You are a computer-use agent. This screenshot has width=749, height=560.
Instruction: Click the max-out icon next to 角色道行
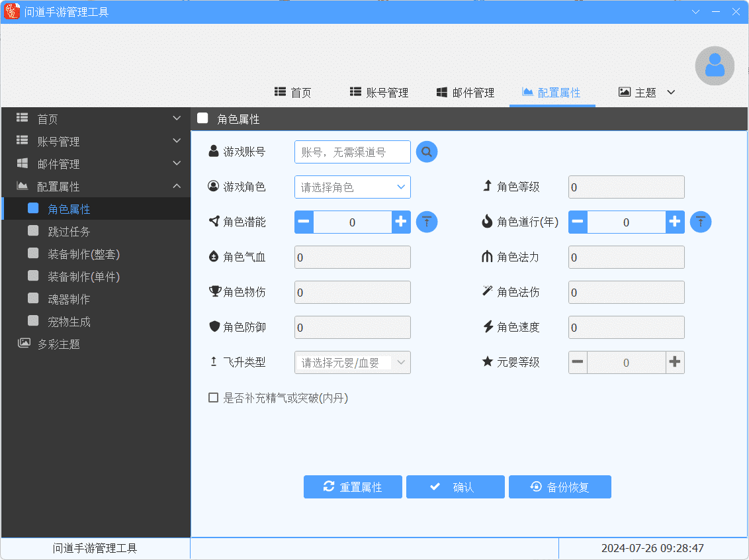tap(701, 222)
